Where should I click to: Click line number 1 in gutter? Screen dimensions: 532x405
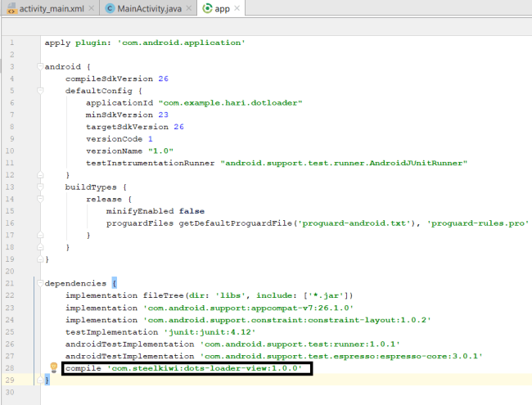click(12, 43)
